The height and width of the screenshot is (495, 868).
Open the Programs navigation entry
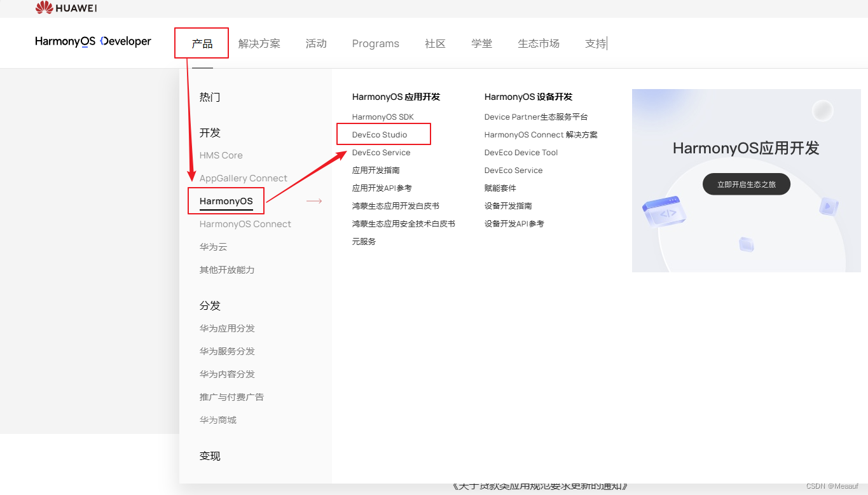point(375,43)
